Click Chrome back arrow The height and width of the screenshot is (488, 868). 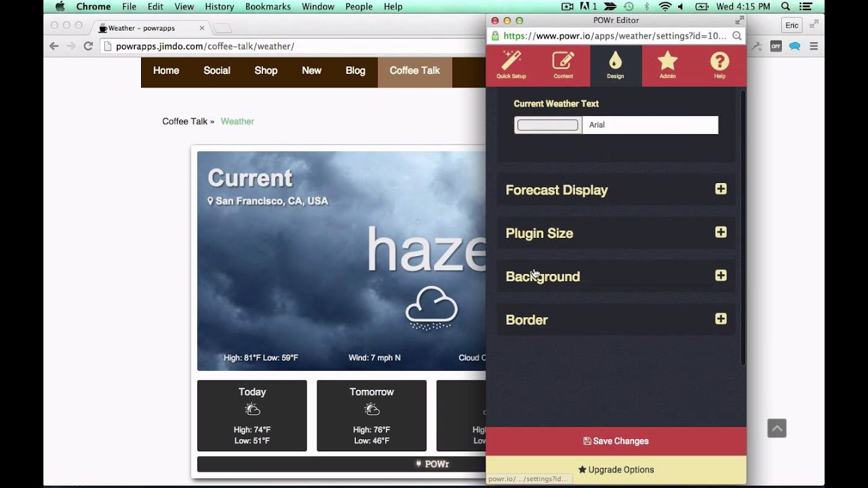[54, 46]
